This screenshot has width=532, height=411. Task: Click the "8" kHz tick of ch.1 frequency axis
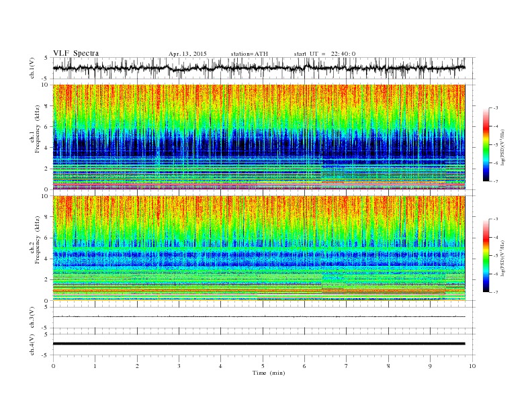(x=47, y=106)
